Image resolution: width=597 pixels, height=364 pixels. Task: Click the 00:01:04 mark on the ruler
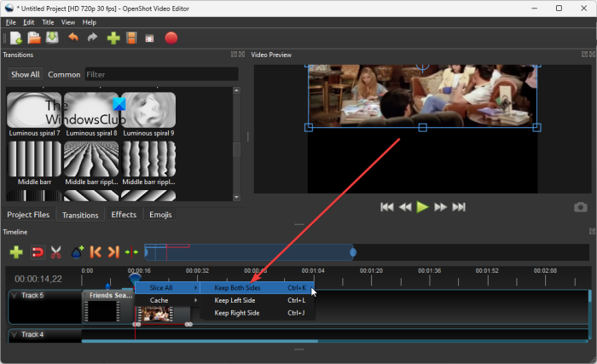pos(313,271)
